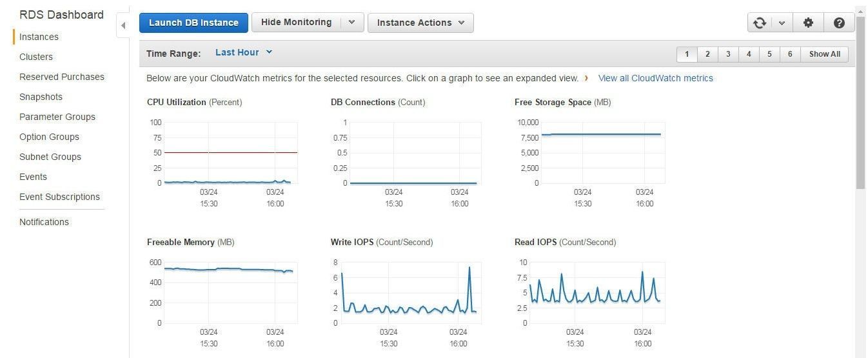
Task: Expand the refresh options dropdown arrow
Action: (782, 23)
